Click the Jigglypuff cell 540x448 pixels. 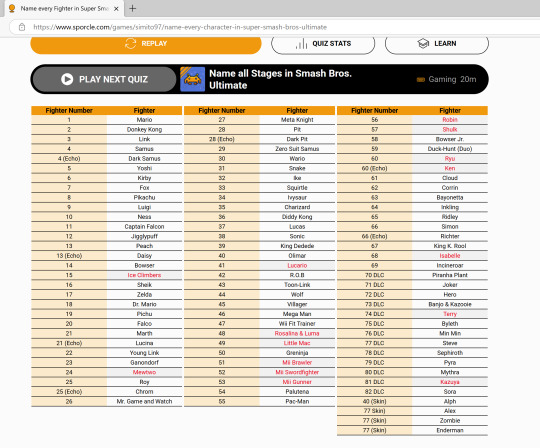click(x=144, y=237)
